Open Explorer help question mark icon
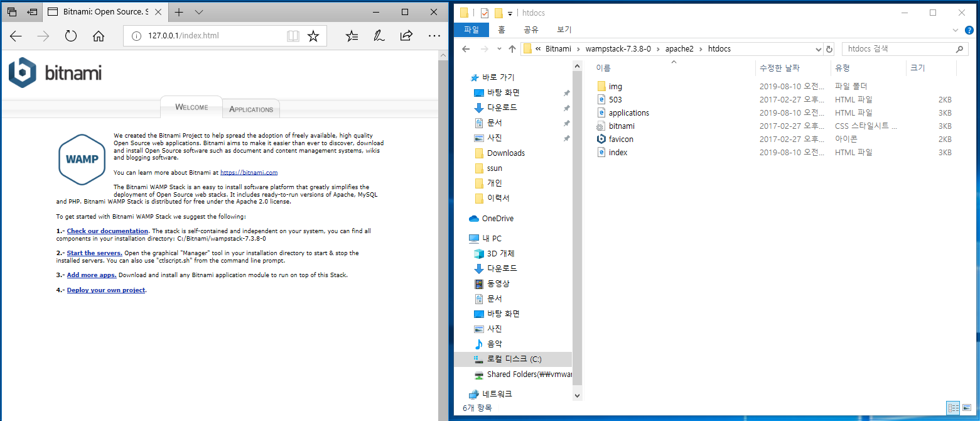The width and height of the screenshot is (980, 421). [969, 30]
